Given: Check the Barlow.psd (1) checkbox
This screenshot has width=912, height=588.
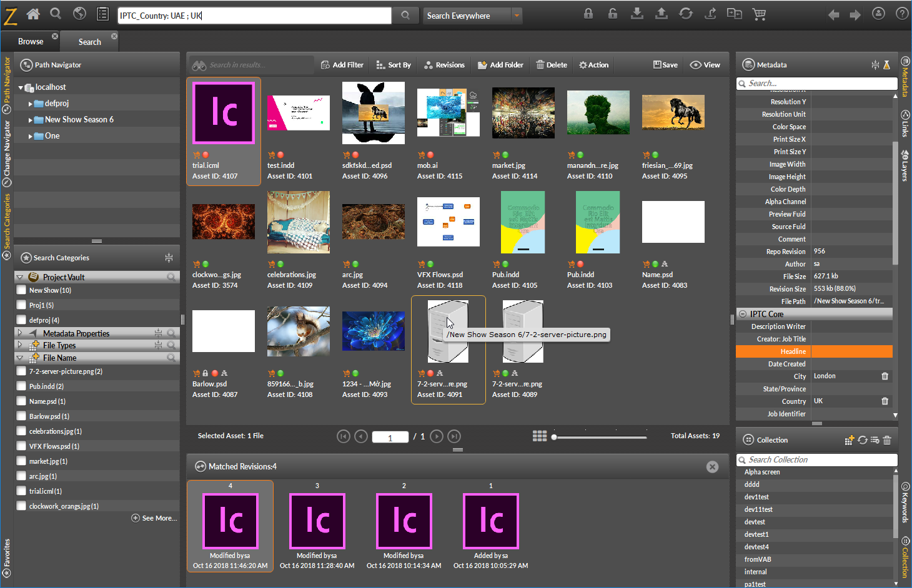Looking at the screenshot, I should tap(21, 416).
